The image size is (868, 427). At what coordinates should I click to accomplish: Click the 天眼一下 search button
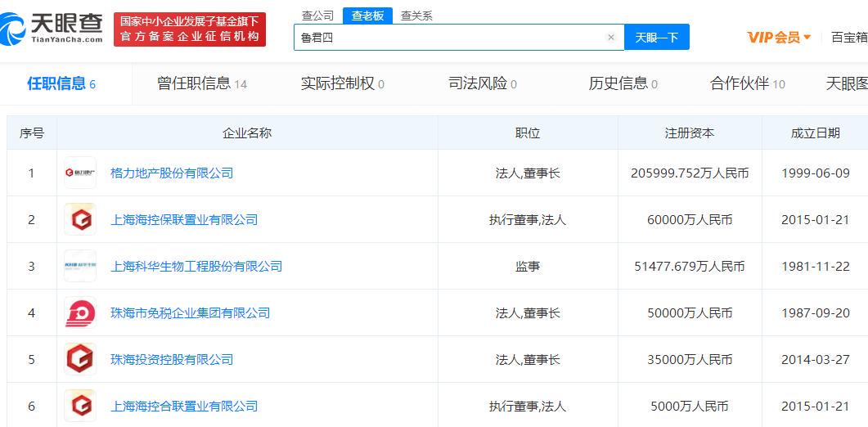(657, 37)
